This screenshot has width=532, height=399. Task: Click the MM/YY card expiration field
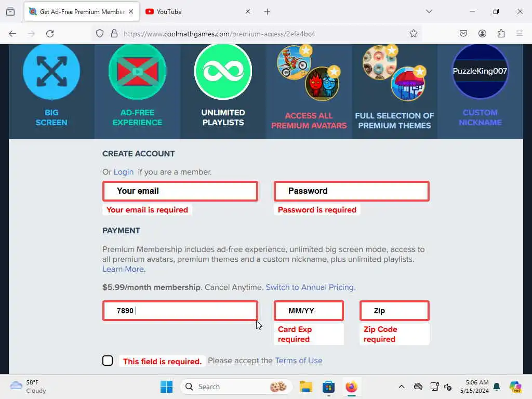pos(309,311)
